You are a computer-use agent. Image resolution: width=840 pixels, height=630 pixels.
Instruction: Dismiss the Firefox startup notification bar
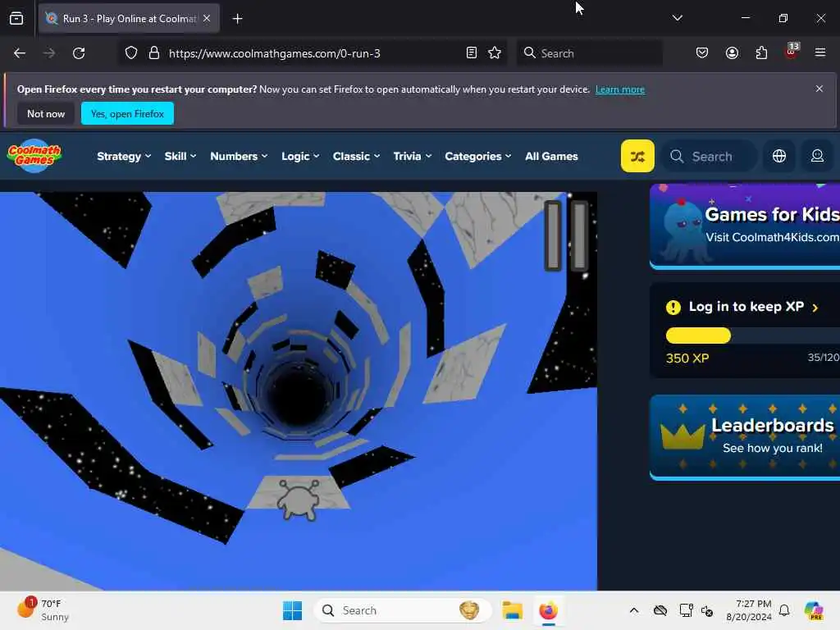click(819, 89)
